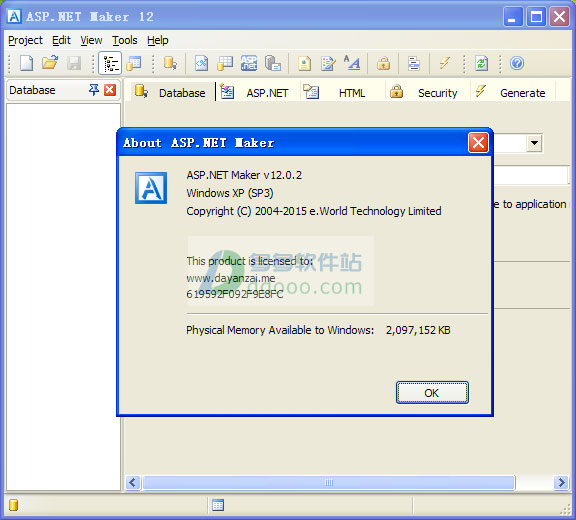The height and width of the screenshot is (520, 576).
Task: Open the View menu
Action: [x=91, y=40]
